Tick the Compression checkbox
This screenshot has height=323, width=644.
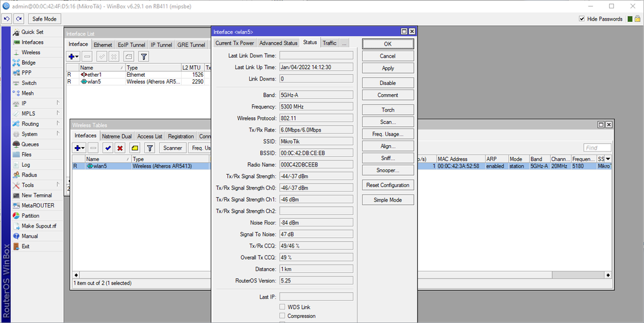coord(282,316)
